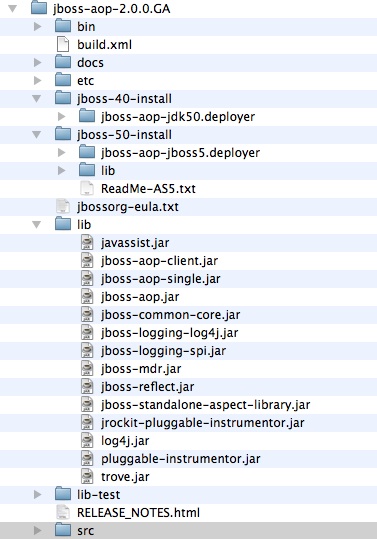
Task: Collapse the jboss-50-install folder triangle
Action: point(37,135)
